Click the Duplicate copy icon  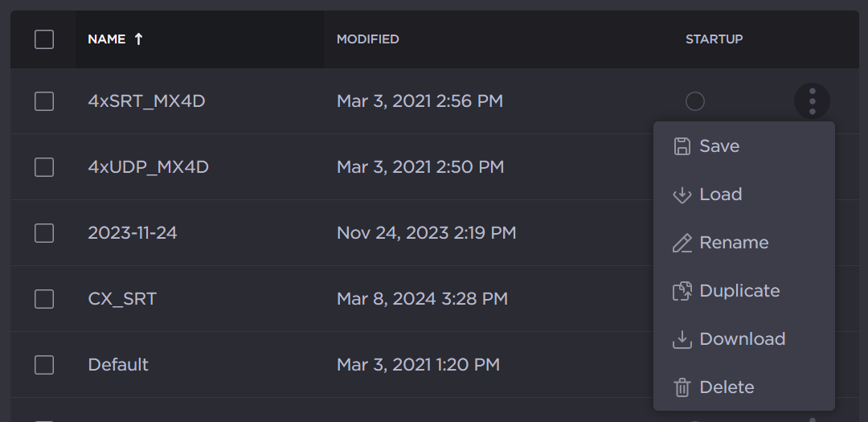tap(682, 291)
